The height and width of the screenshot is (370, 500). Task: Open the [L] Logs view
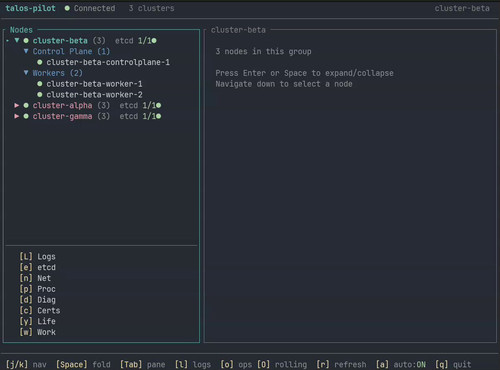coord(37,257)
